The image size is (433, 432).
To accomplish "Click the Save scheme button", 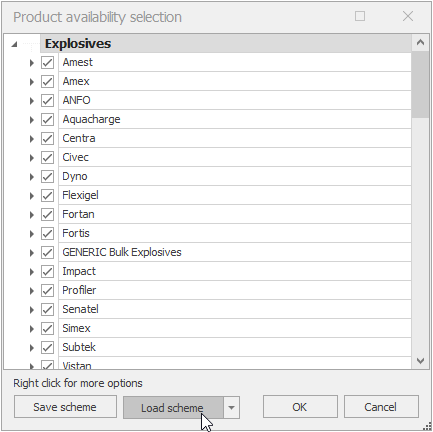I will tap(65, 407).
